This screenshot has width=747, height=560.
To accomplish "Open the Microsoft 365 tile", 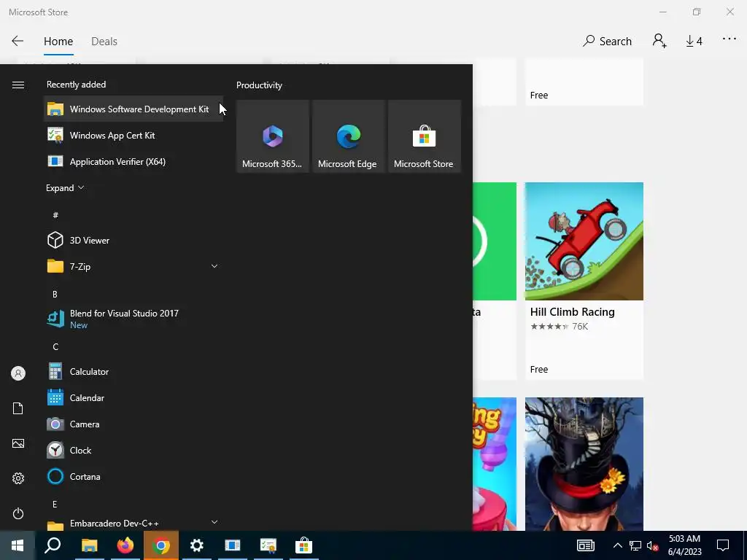I will (x=273, y=136).
